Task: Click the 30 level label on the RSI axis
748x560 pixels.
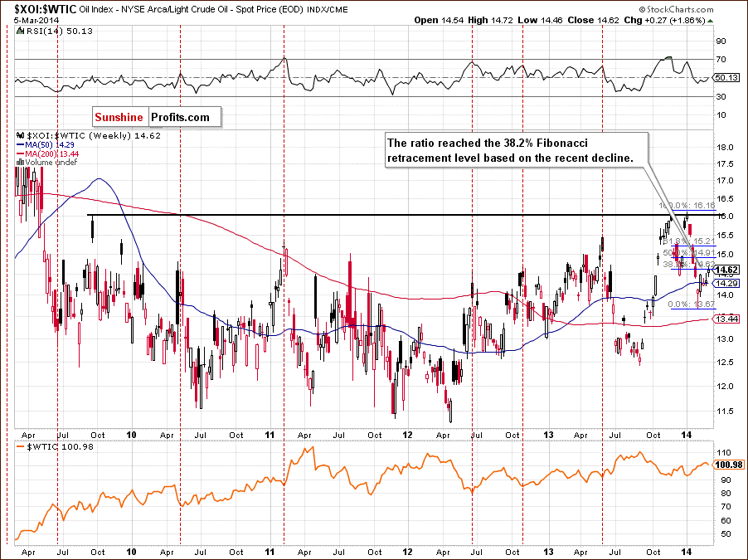Action: tap(721, 97)
